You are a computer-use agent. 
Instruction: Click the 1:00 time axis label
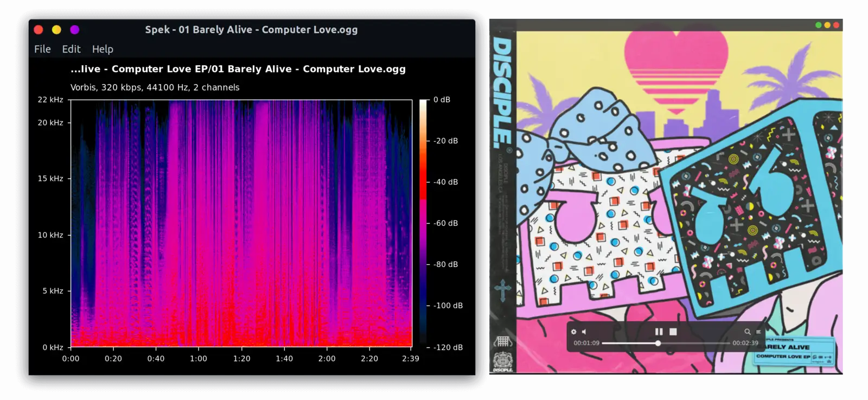point(199,359)
